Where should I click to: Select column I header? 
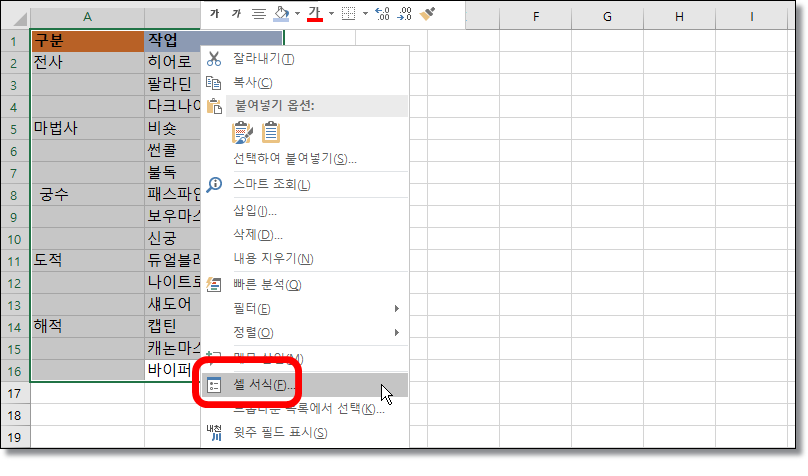[751, 17]
